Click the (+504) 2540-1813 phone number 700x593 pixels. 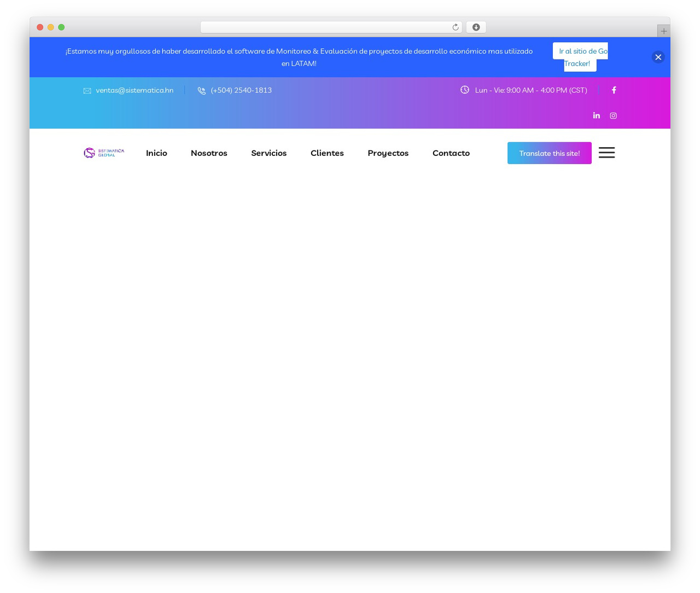tap(241, 90)
